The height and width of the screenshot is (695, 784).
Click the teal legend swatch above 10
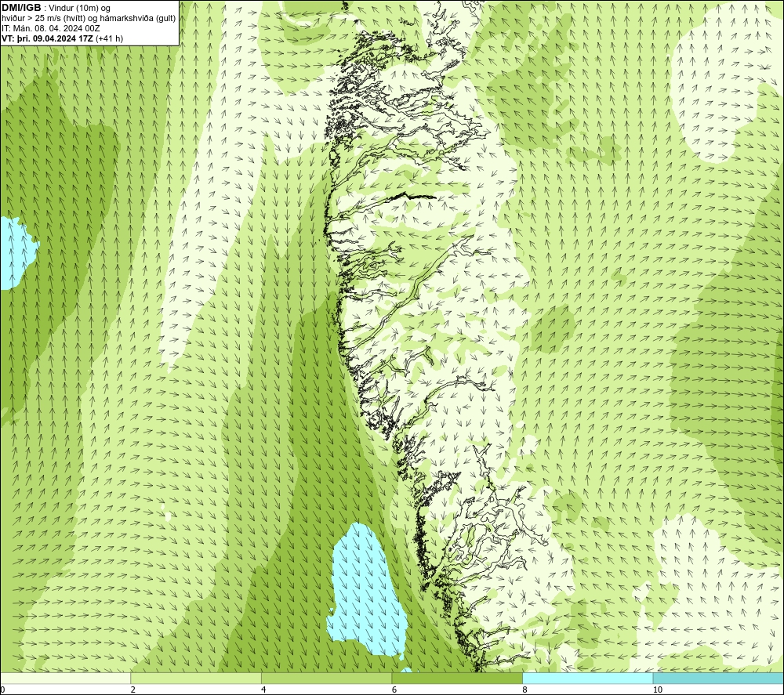click(x=718, y=678)
